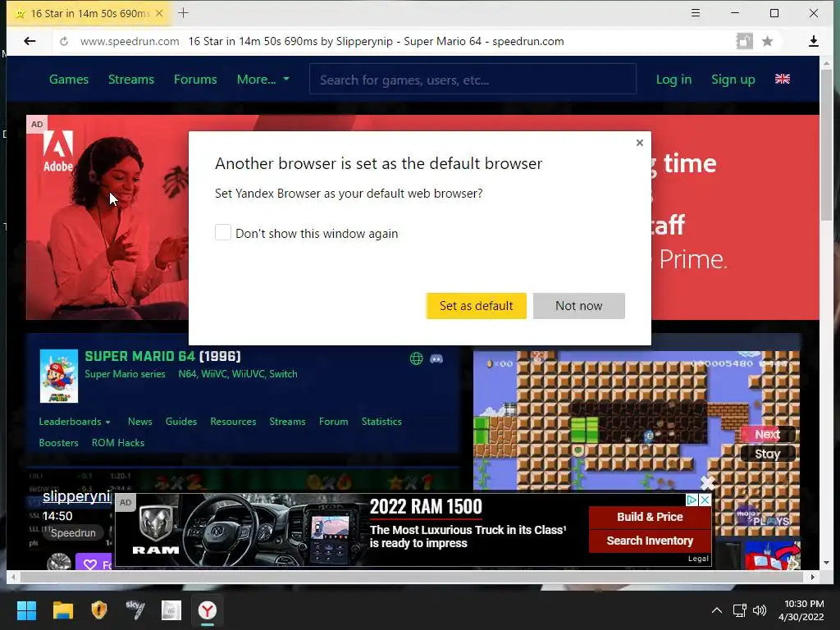Click Next on the video overlay

click(767, 435)
